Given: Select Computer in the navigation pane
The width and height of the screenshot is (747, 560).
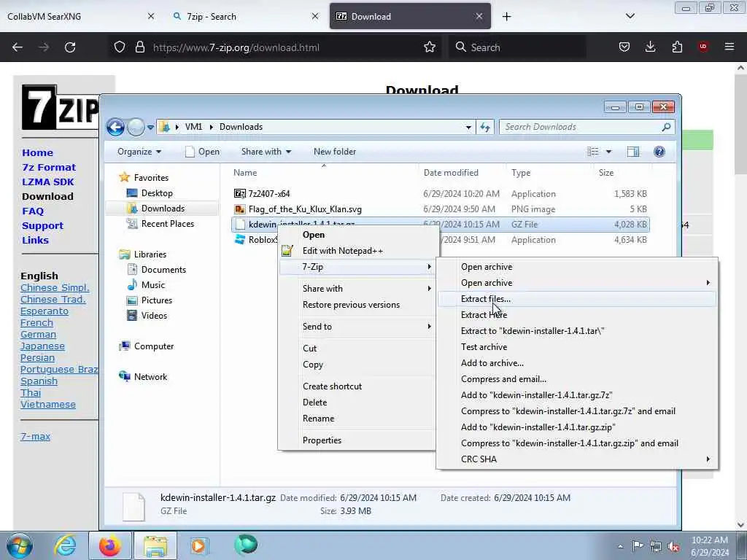Looking at the screenshot, I should pyautogui.click(x=153, y=346).
